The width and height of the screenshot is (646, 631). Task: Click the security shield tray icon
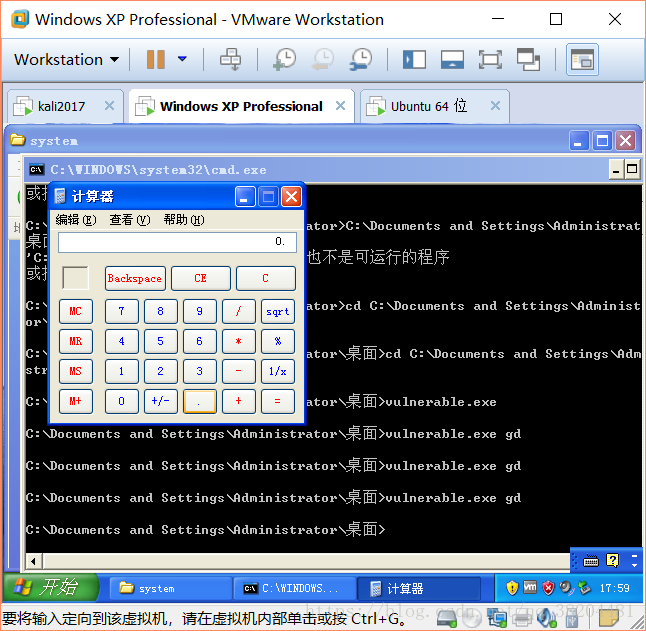tap(512, 588)
